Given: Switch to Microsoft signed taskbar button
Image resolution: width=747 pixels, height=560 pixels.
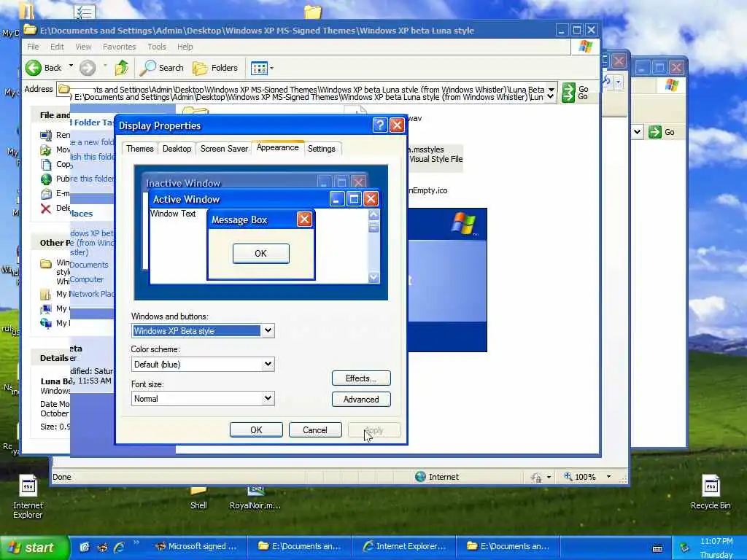Looking at the screenshot, I should pyautogui.click(x=196, y=547).
